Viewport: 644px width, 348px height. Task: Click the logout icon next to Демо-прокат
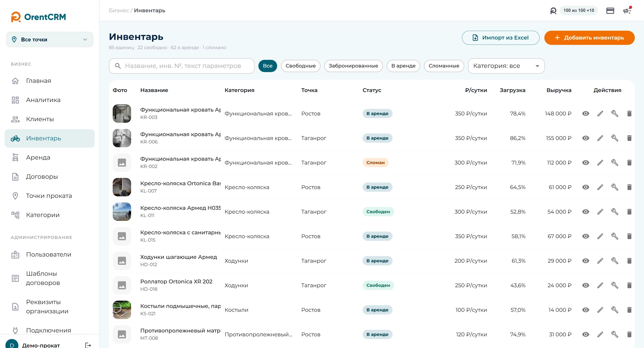click(x=88, y=345)
